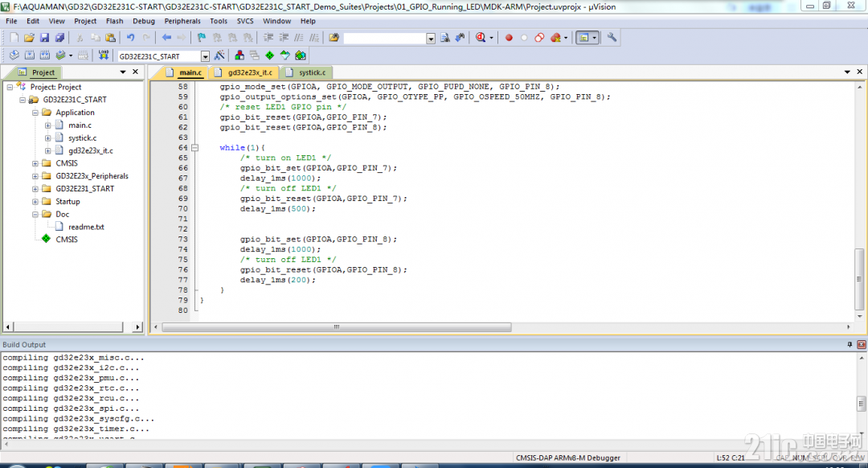Toggle the window layout button
The width and height of the screenshot is (868, 468).
[x=583, y=38]
